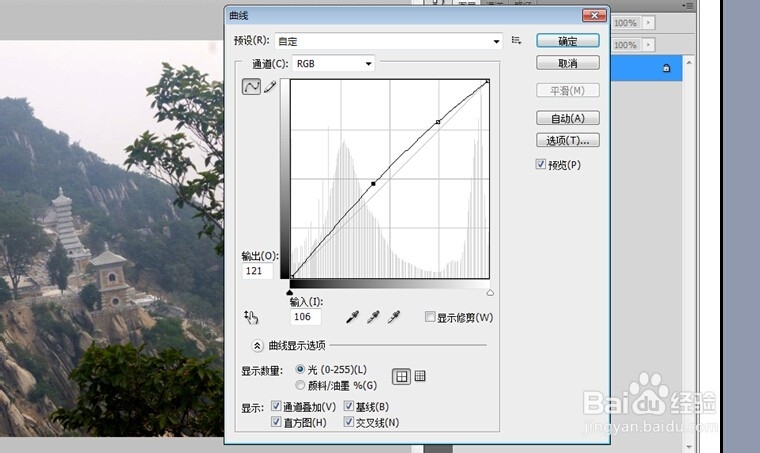Close the Curves dialog
This screenshot has width=760, height=453.
coord(594,16)
